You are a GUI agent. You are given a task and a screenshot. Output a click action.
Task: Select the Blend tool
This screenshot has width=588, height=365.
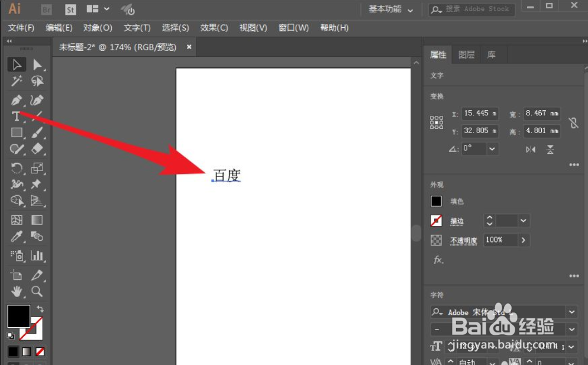(x=37, y=236)
